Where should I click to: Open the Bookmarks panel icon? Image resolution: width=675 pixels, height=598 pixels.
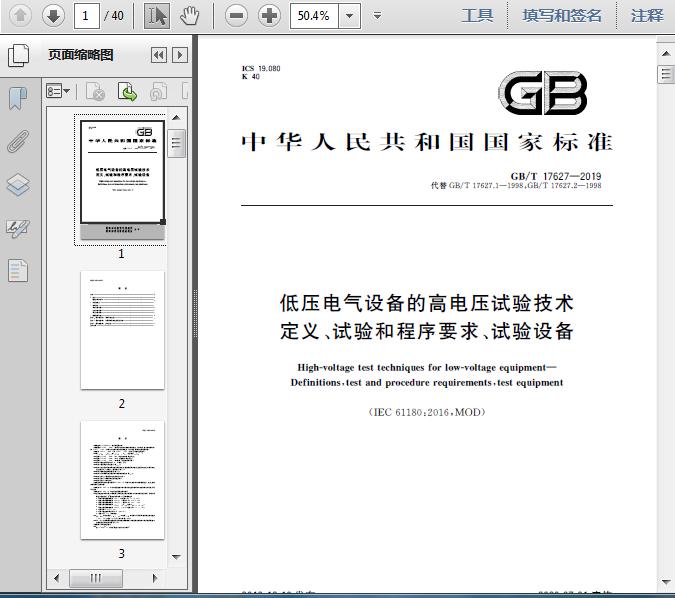pos(18,98)
